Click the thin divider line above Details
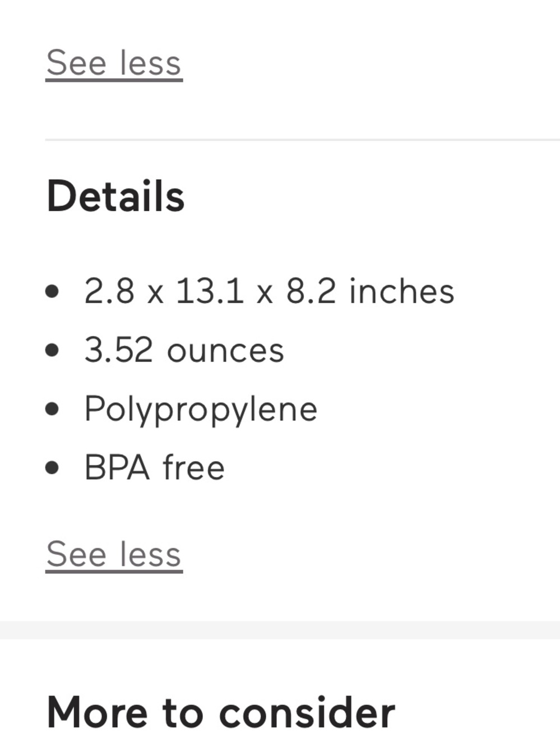560x747 pixels. tap(302, 139)
